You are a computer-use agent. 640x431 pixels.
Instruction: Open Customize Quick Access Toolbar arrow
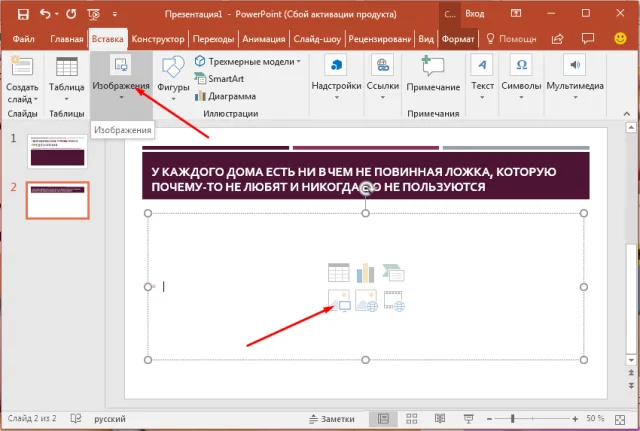pos(115,14)
